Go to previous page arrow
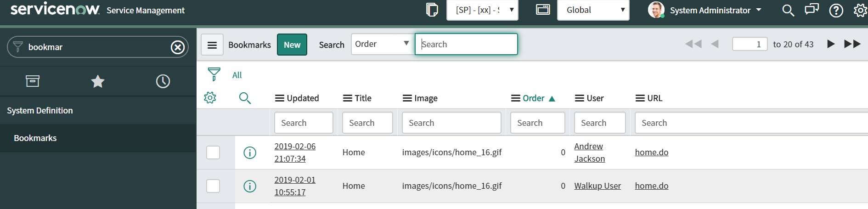Screen dimensions: 868x209 (715, 44)
